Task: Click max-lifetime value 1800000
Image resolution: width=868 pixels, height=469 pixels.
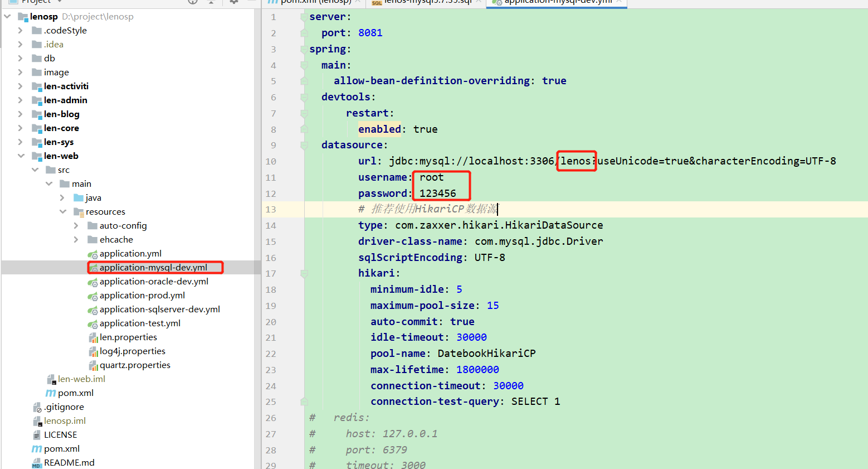Action: 477,370
